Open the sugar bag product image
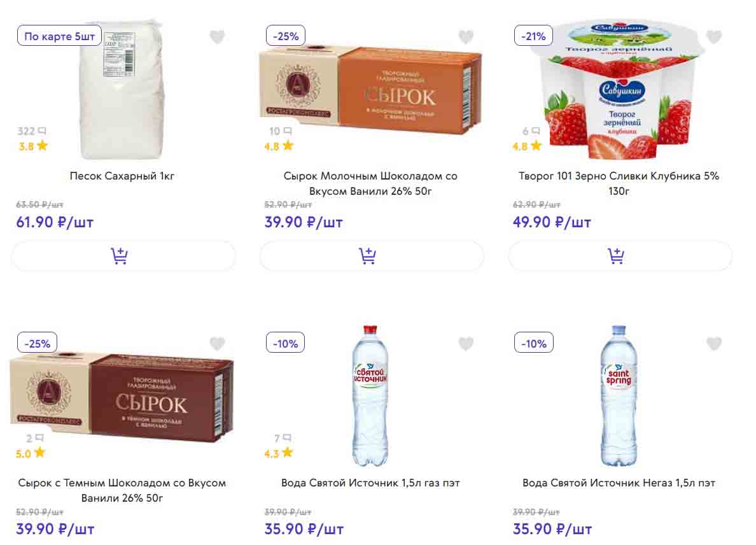This screenshot has height=545, width=756. point(123,89)
